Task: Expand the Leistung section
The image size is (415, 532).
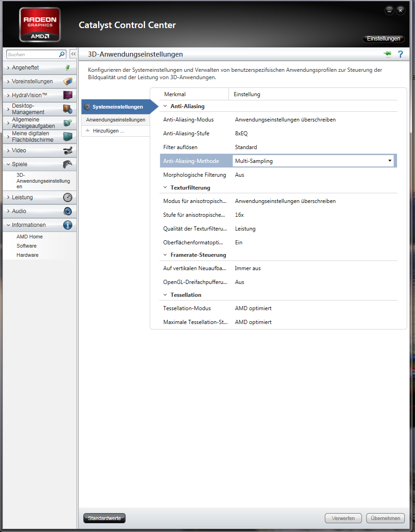Action: (8, 197)
